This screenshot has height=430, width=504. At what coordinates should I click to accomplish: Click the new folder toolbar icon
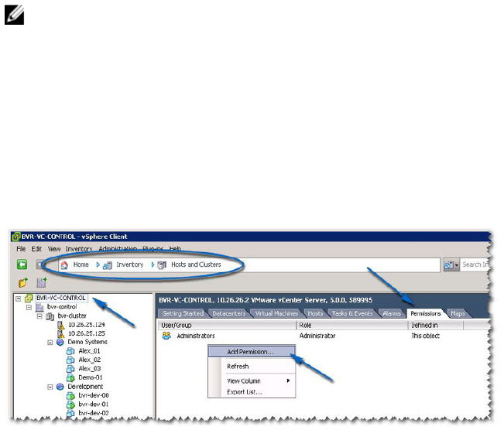point(22,282)
